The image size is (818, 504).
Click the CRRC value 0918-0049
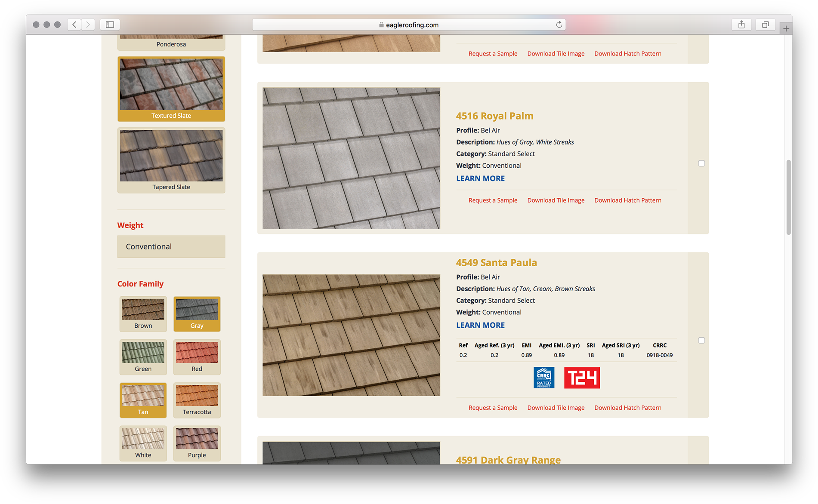point(659,355)
